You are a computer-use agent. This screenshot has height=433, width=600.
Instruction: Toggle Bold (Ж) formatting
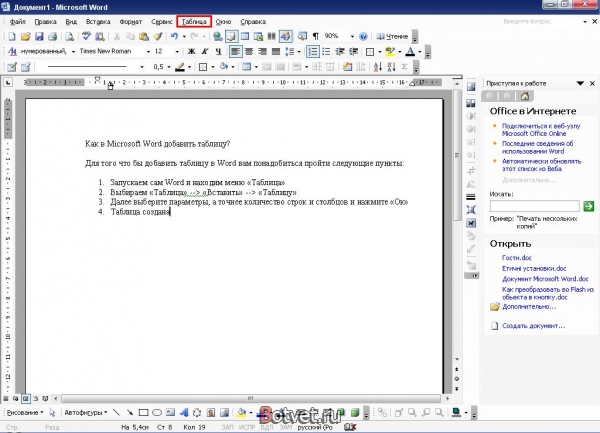[191, 51]
